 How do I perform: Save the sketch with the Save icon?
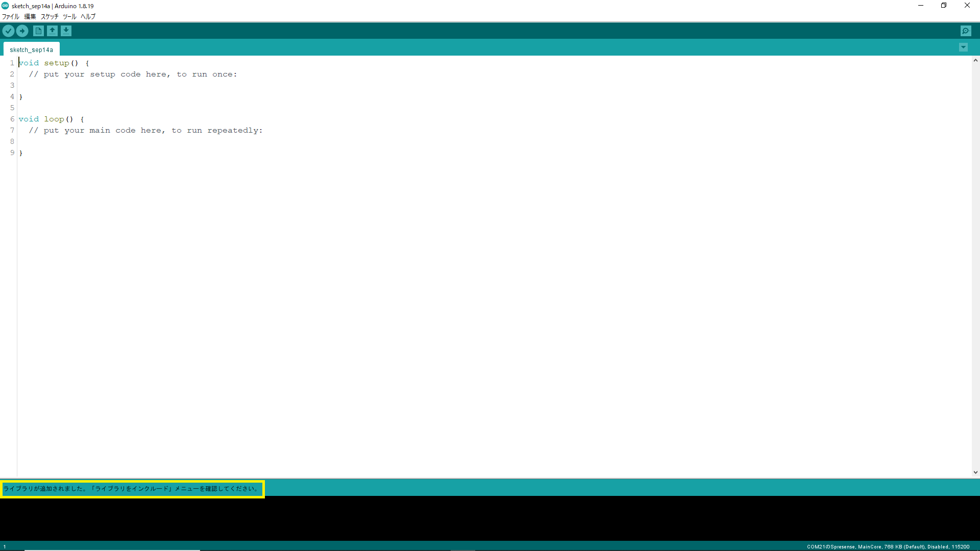point(66,31)
